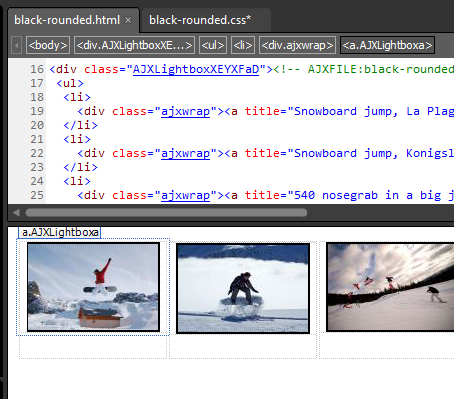Viewport: 454px width, 399px height.
Task: Click the left arrow in the breadcrumb bar
Action: point(16,45)
